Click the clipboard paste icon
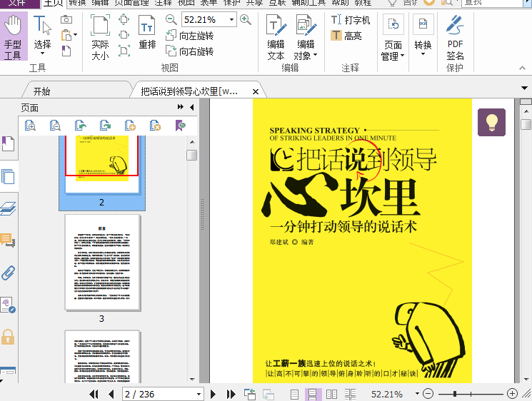Screen dimensions: 532x401 click(x=66, y=35)
